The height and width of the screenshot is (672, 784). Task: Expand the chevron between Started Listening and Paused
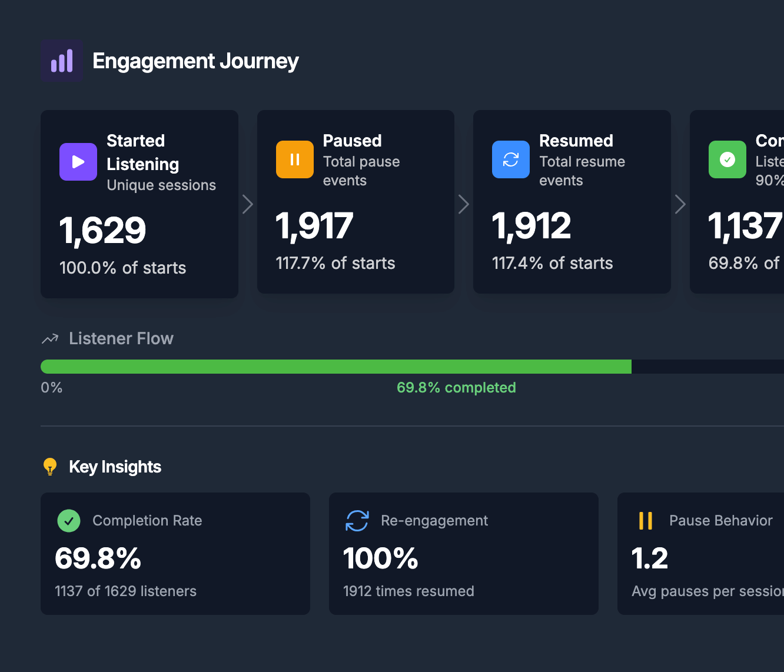point(247,204)
